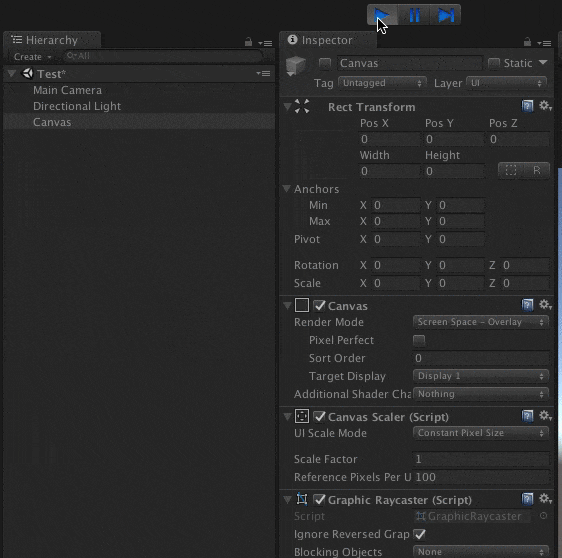
Task: Collapse the Anchors section
Action: pos(286,189)
